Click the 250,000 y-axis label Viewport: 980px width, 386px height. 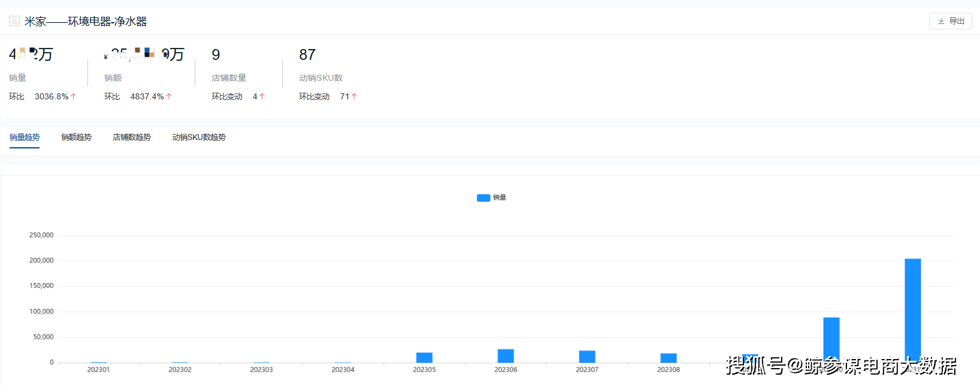pos(41,235)
